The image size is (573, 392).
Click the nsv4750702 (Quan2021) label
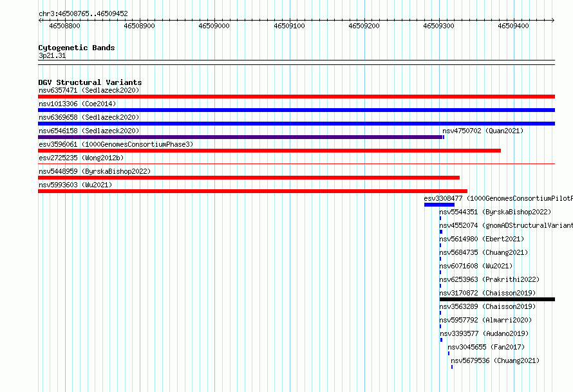(483, 131)
